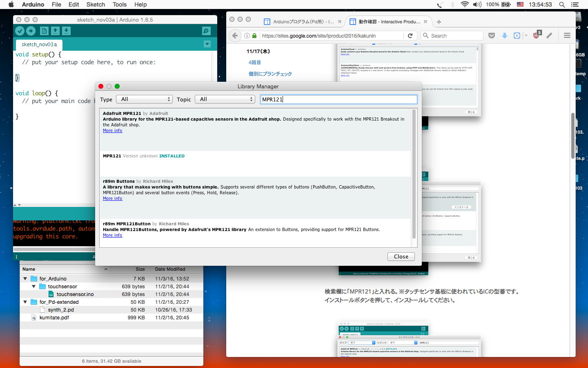Screen dimensions: 588x368
Task: Open More info link for Adafruit MPR121
Action: click(x=112, y=131)
